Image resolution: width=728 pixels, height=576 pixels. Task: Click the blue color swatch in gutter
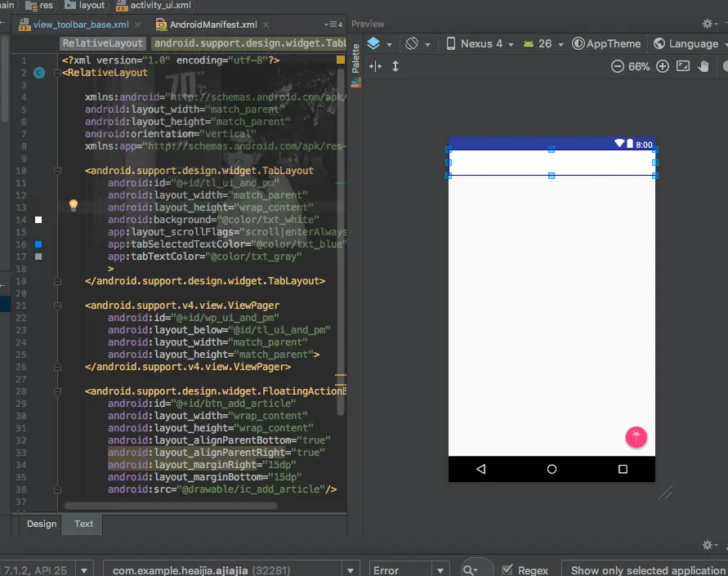tap(38, 244)
